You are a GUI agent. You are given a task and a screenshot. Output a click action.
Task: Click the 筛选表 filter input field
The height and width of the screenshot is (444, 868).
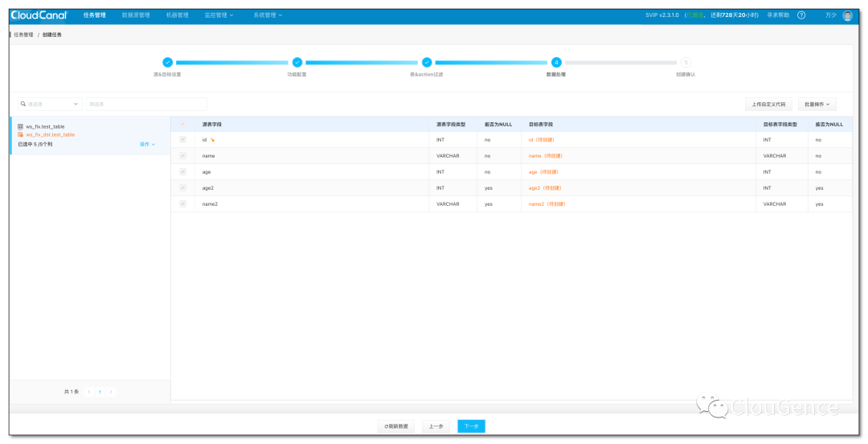tap(146, 104)
